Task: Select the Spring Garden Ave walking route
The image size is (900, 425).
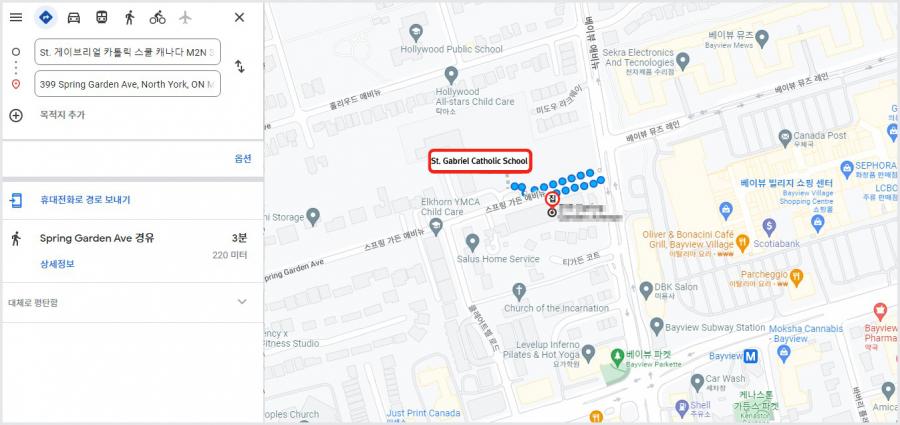Action: (x=133, y=251)
